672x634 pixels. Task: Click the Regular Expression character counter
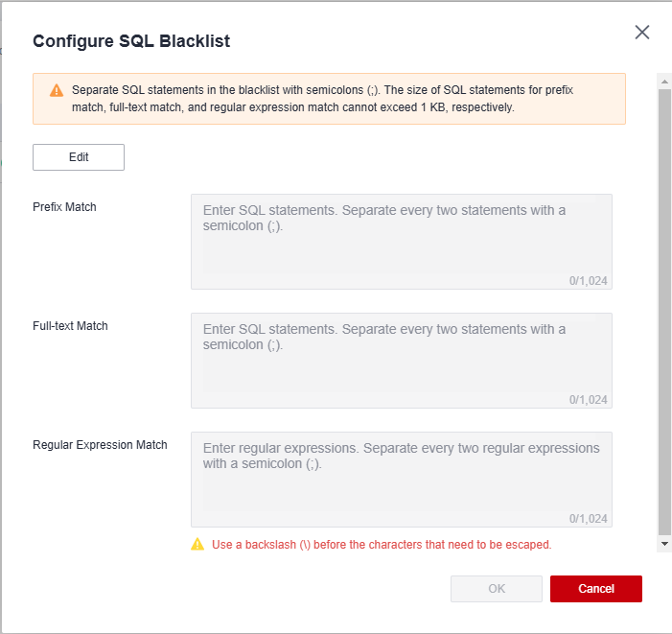pos(588,519)
